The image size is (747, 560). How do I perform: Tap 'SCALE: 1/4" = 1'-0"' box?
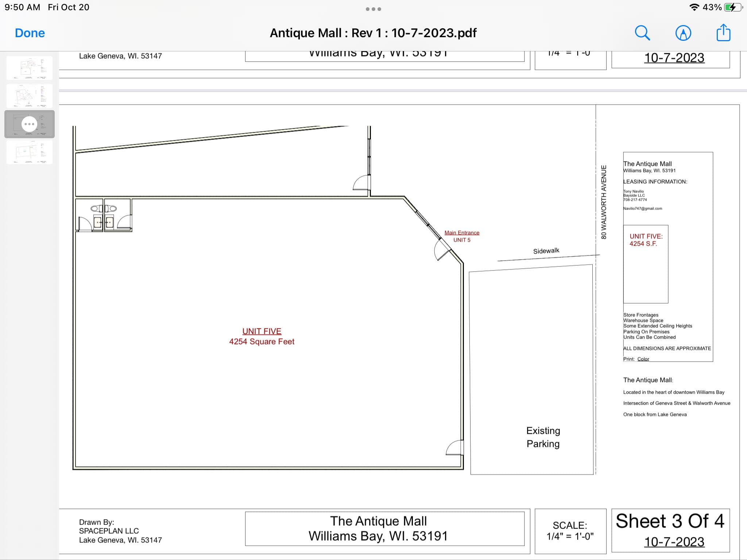click(x=570, y=531)
